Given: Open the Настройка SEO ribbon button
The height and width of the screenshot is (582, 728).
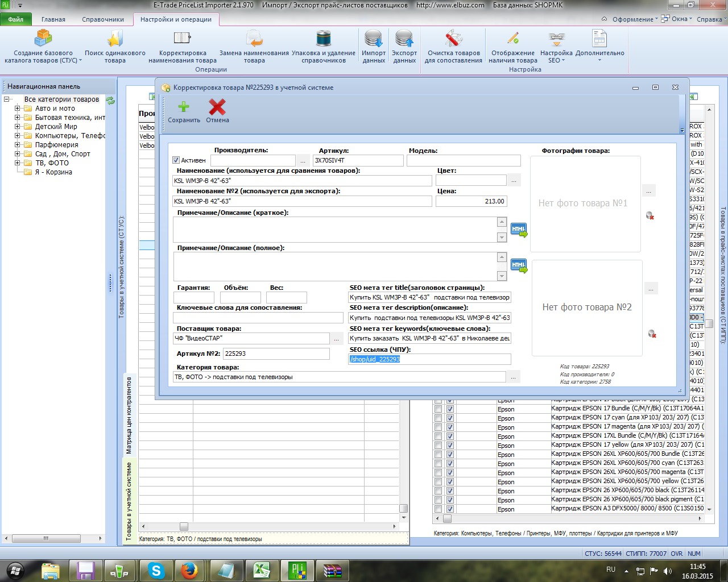Looking at the screenshot, I should [x=556, y=47].
